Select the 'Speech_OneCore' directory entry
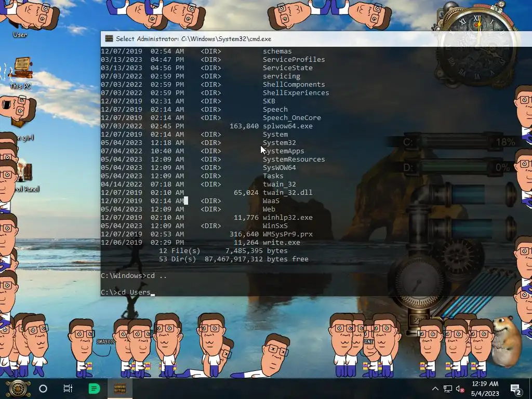Image resolution: width=532 pixels, height=399 pixels. (x=292, y=118)
